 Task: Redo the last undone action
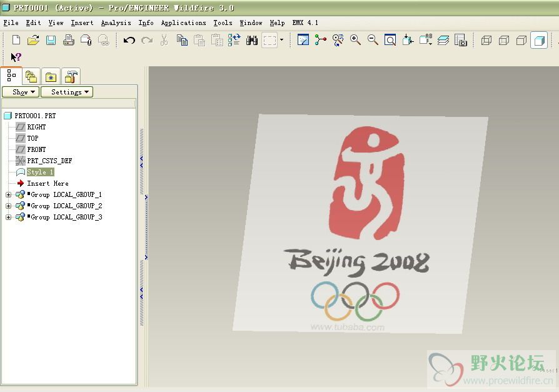pos(147,40)
